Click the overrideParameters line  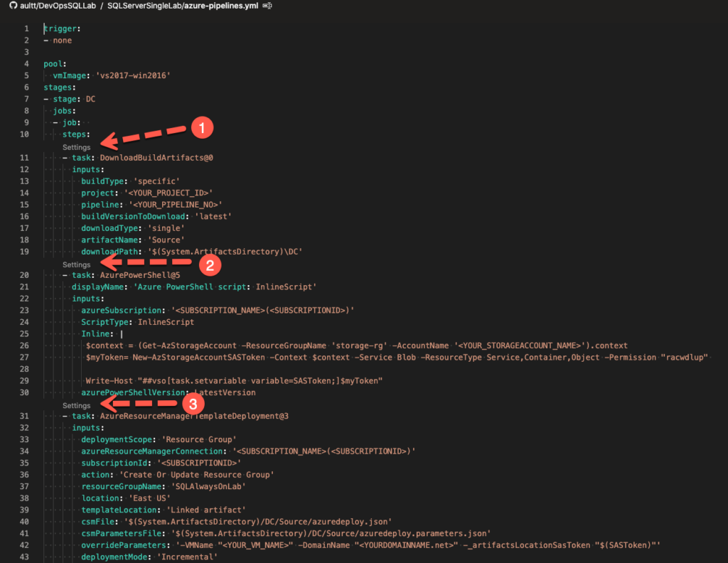coord(371,545)
